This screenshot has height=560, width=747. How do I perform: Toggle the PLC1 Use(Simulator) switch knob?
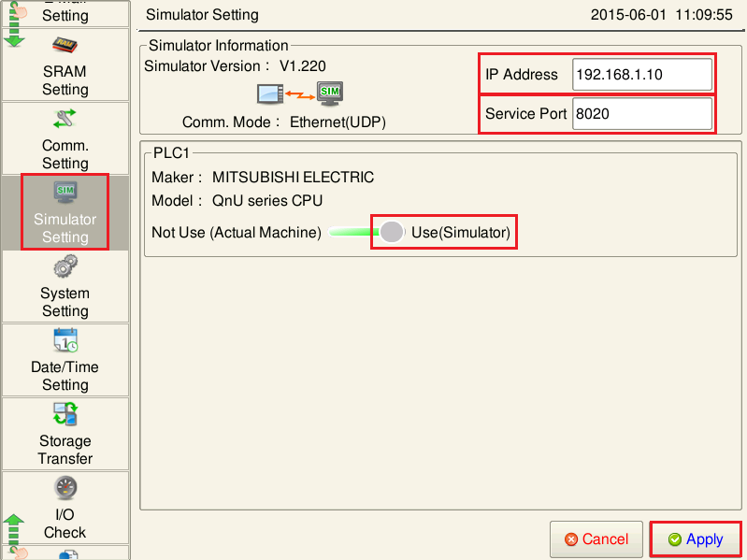coord(392,232)
